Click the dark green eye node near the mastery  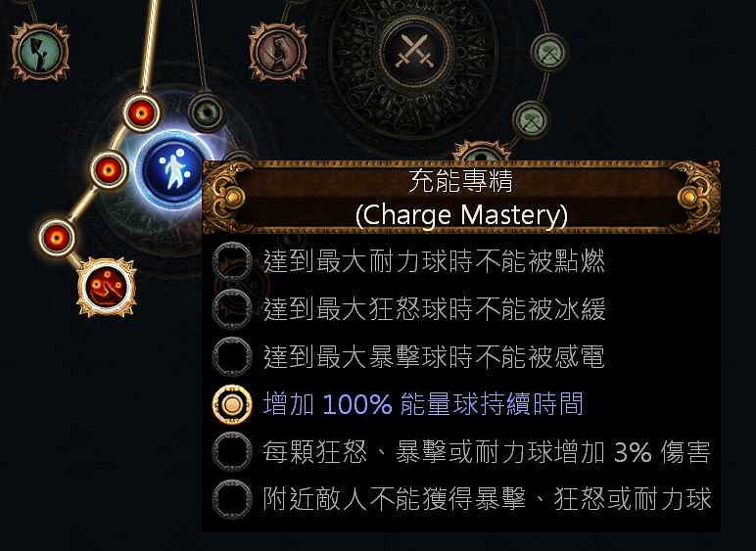pyautogui.click(x=207, y=114)
